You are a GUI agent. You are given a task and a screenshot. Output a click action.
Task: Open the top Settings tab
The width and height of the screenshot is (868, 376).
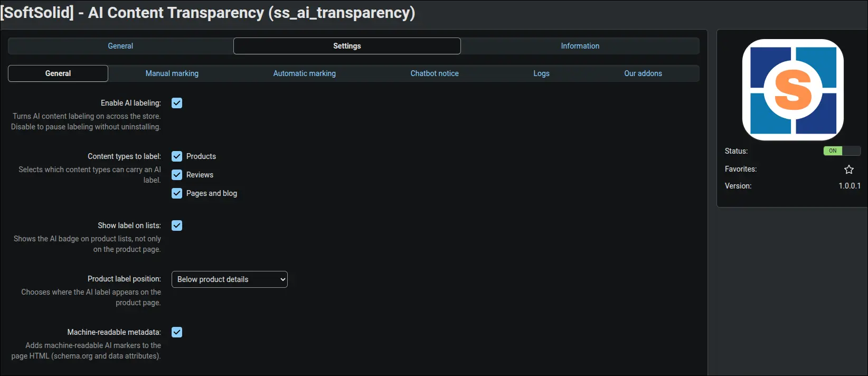[x=347, y=46]
